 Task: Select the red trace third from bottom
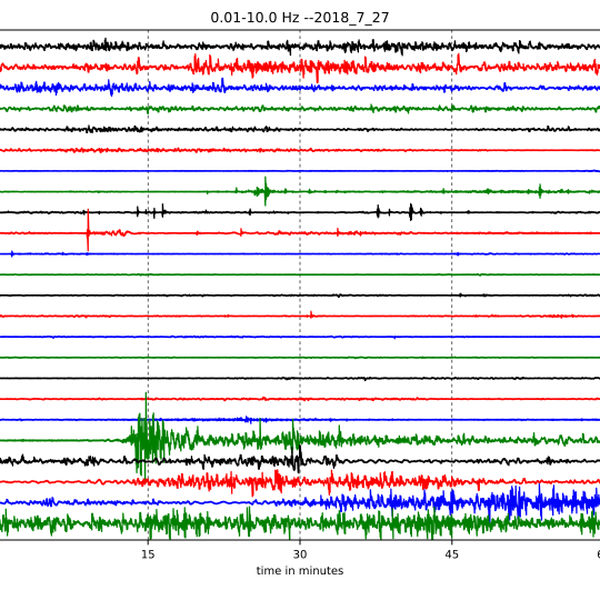click(x=300, y=481)
